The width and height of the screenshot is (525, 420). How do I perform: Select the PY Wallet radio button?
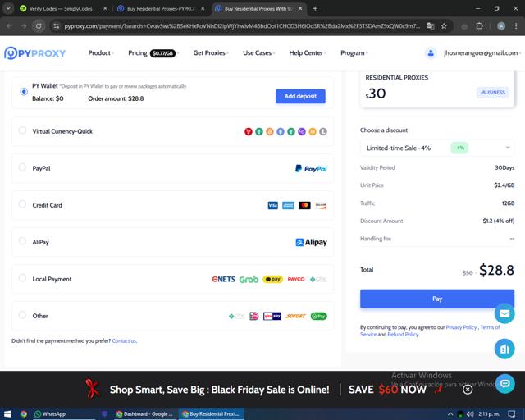point(24,91)
